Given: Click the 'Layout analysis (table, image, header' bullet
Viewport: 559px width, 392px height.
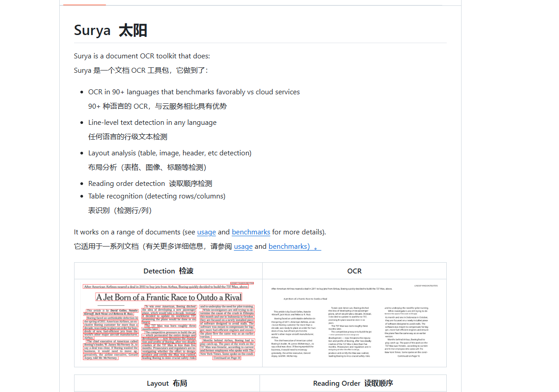Looking at the screenshot, I should [x=170, y=153].
